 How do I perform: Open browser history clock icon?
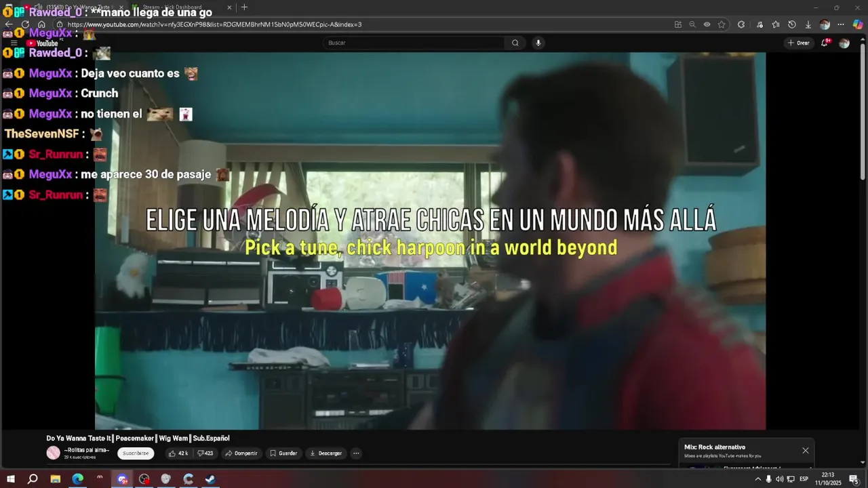point(792,24)
